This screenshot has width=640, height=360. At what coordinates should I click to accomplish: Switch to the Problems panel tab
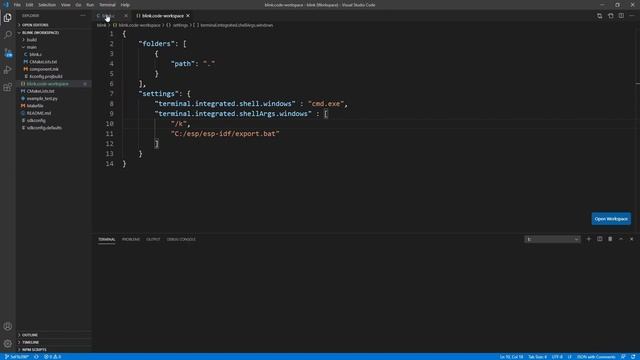[131, 239]
